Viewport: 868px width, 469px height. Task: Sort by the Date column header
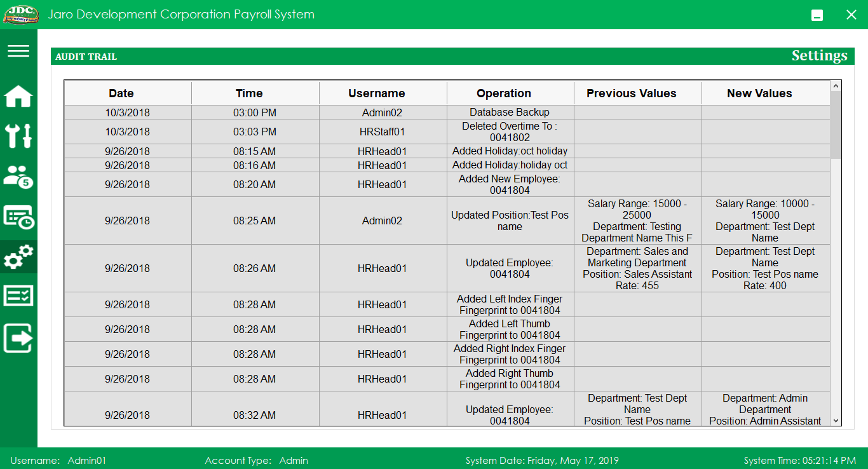point(121,93)
